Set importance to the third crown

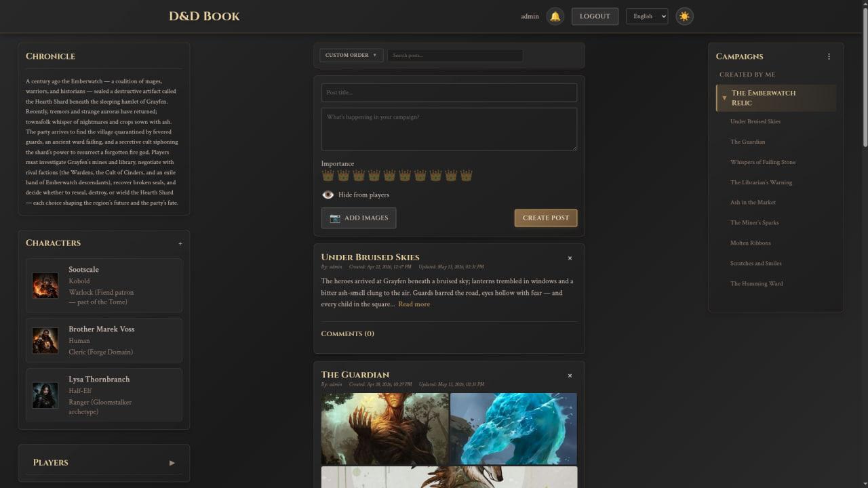pos(359,176)
